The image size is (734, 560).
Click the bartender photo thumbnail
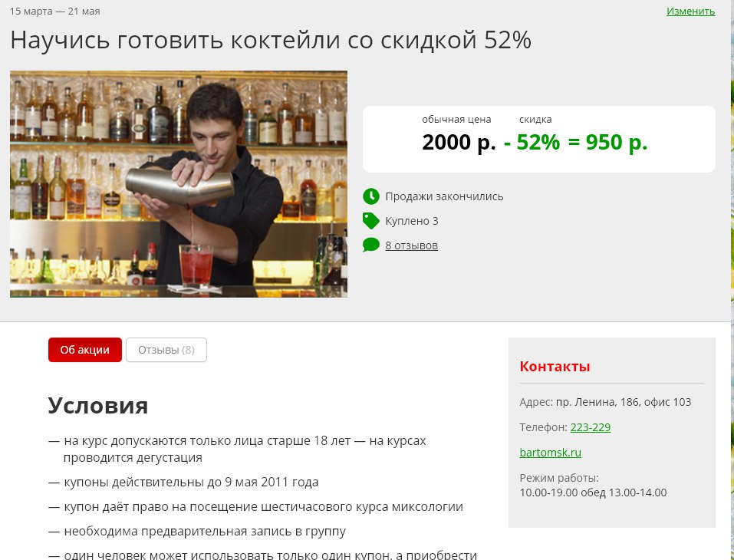tap(179, 184)
